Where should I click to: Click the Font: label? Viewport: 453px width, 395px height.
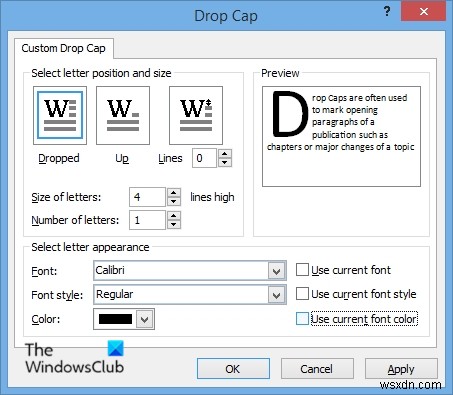coord(44,271)
